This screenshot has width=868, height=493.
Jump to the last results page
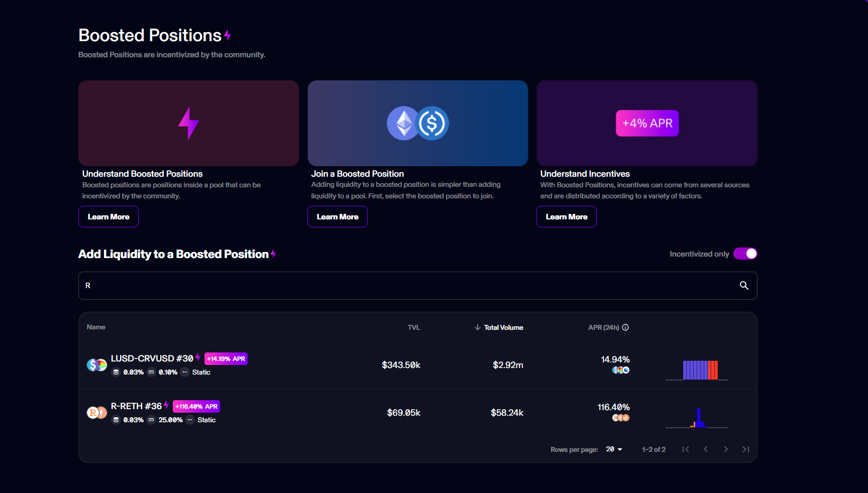746,449
